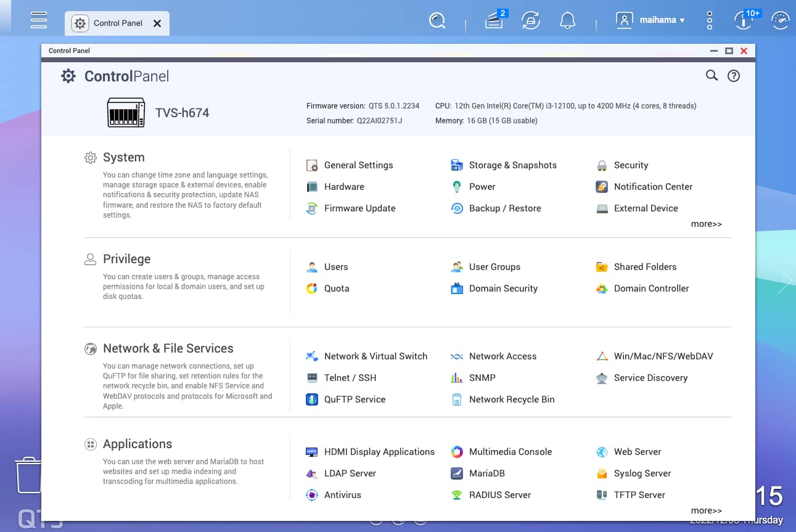Open Network Recycle Bin link
Screen dimensions: 796x532
point(512,399)
